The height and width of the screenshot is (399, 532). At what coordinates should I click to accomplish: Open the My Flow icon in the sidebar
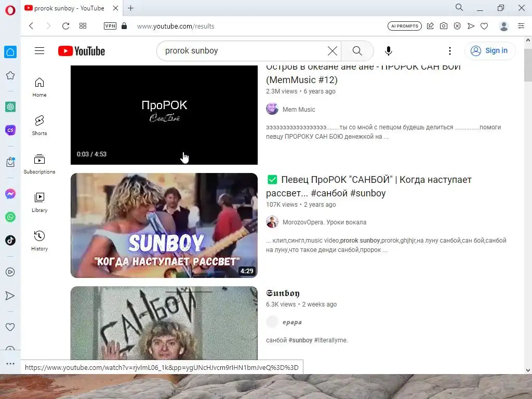[10, 296]
